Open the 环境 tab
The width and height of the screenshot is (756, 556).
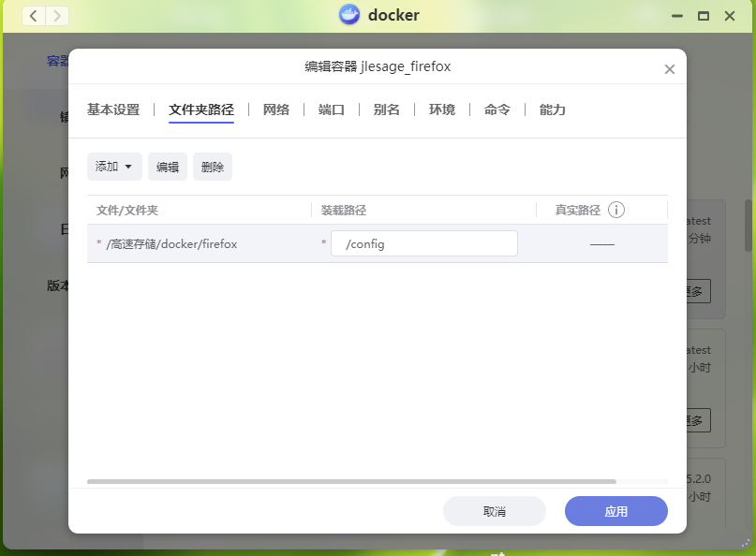coord(442,110)
